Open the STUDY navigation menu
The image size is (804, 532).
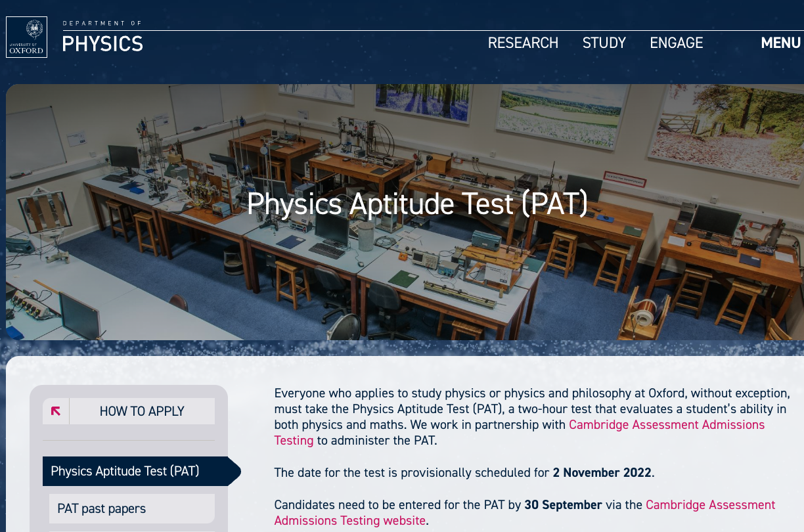pos(604,43)
